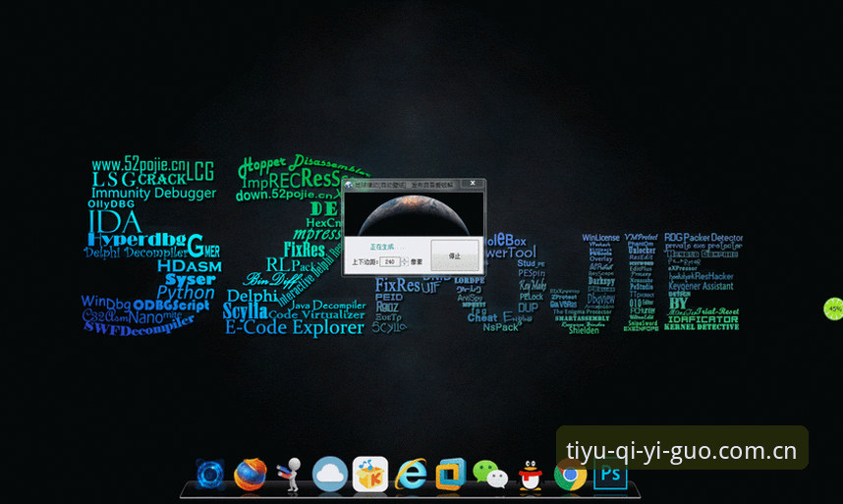The image size is (843, 504).
Task: Launch Google Chrome from the dock
Action: click(x=571, y=475)
